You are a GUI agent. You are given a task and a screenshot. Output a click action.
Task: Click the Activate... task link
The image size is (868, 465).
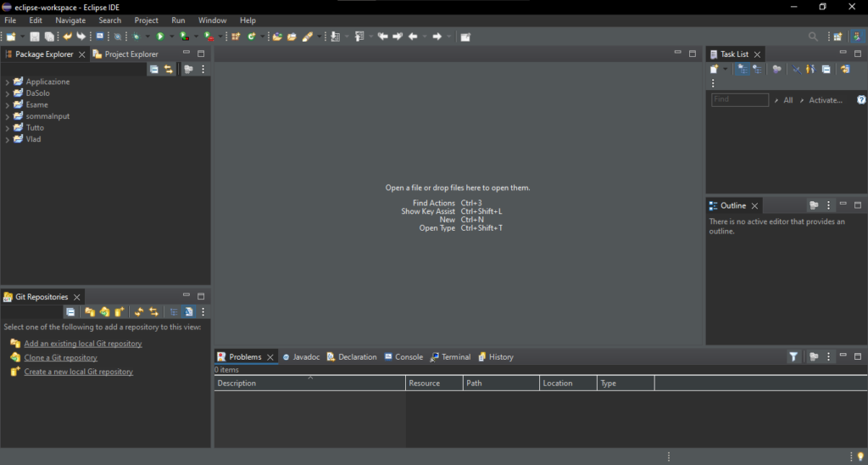[826, 100]
